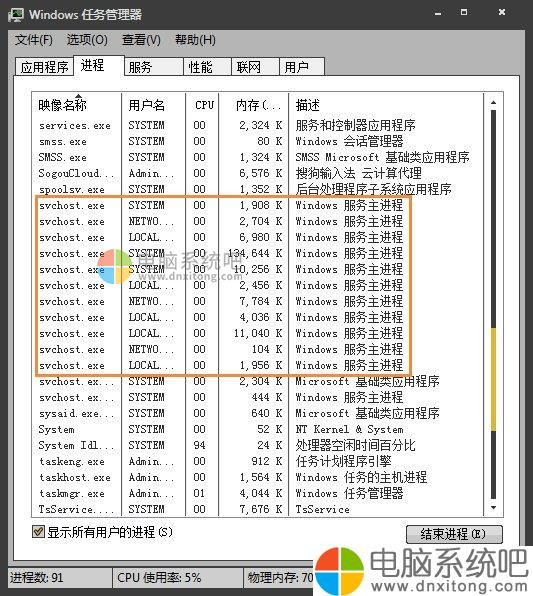
Task: Select the System Idle process row
Action: coord(258,445)
